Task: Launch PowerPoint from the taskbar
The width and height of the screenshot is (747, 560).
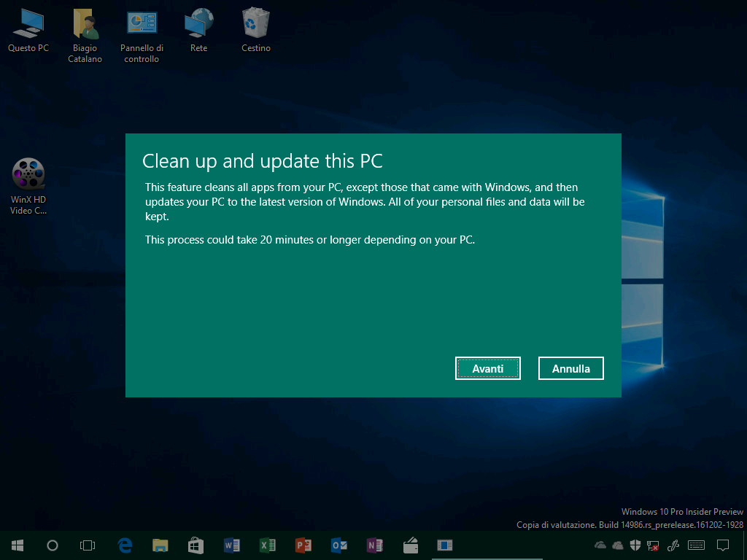Action: click(x=303, y=545)
